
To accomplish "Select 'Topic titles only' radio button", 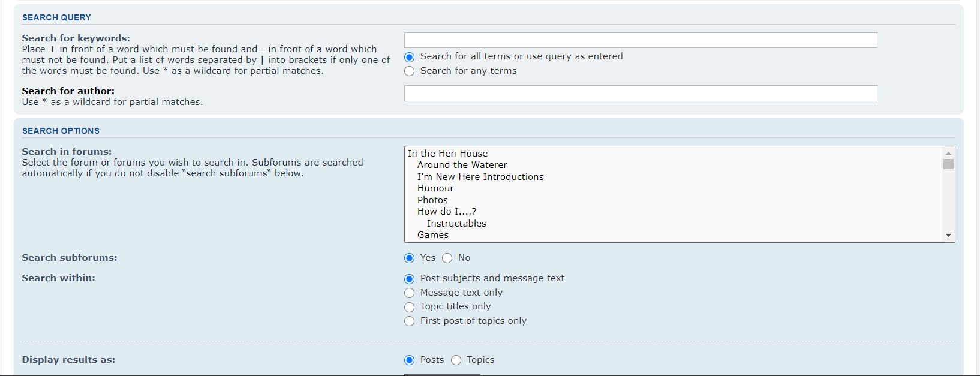I will tap(410, 307).
